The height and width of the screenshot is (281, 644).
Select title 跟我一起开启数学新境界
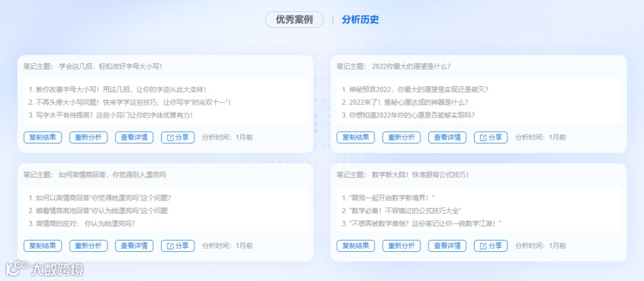point(388,198)
